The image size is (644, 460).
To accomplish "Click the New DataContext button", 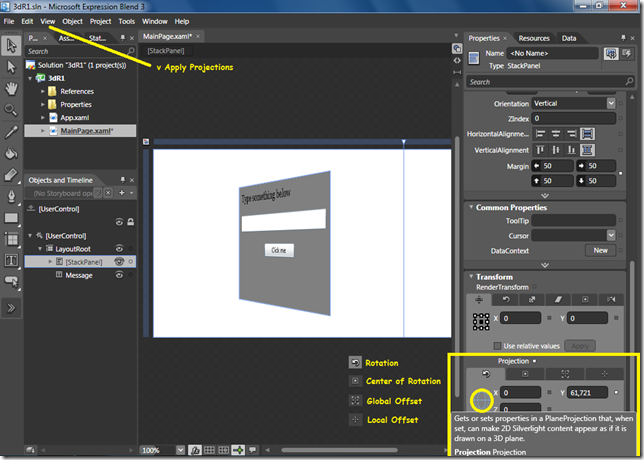I will tap(600, 250).
